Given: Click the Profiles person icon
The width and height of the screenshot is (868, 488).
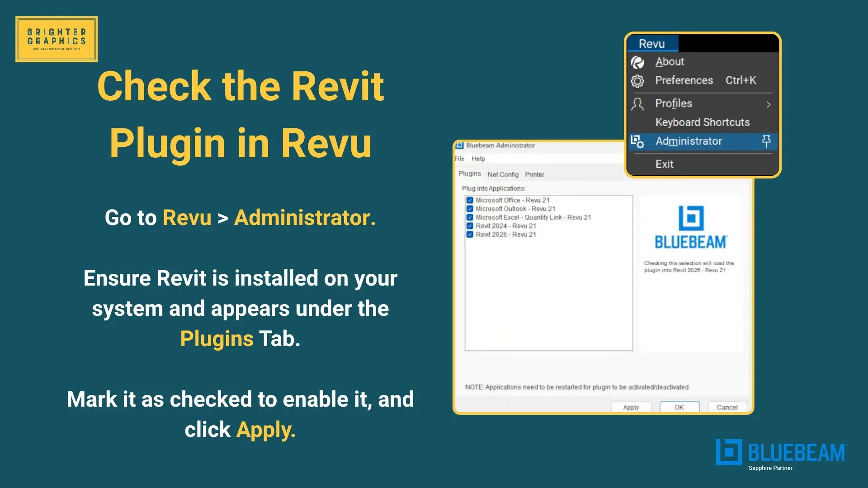Looking at the screenshot, I should point(637,104).
